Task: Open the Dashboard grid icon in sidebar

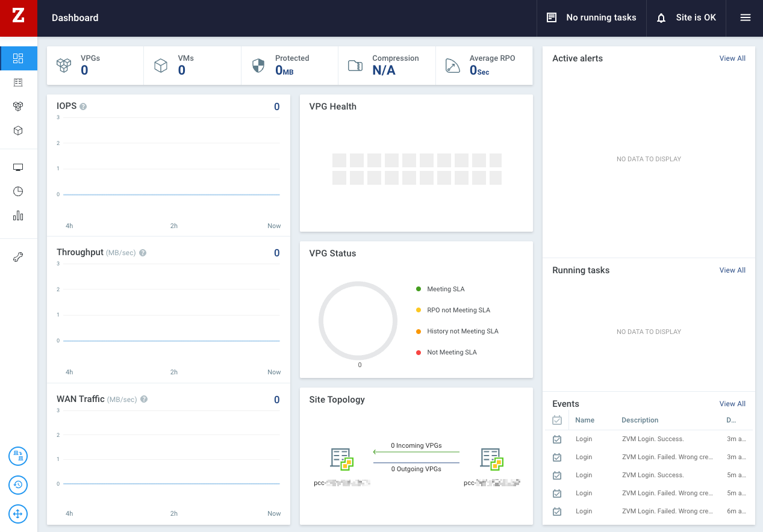Action: coord(18,58)
